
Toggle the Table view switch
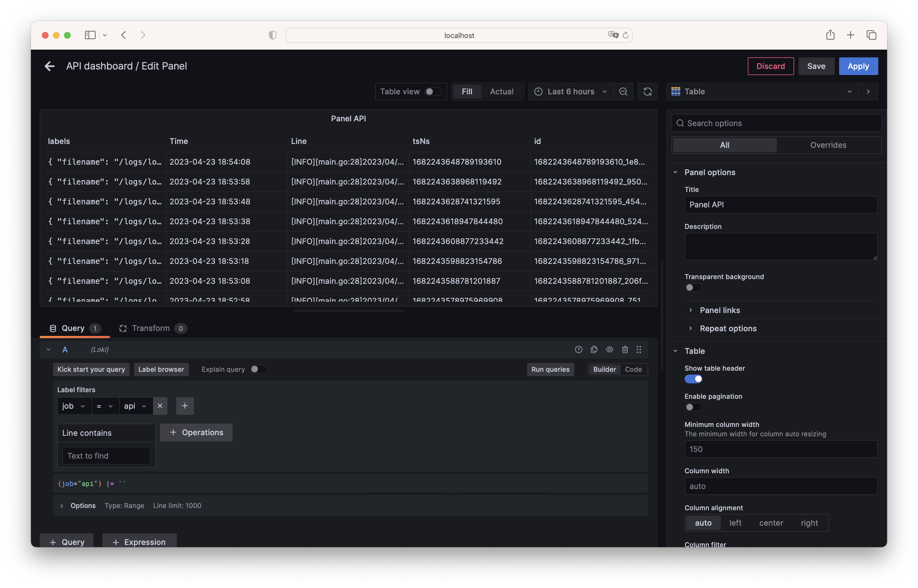click(433, 92)
